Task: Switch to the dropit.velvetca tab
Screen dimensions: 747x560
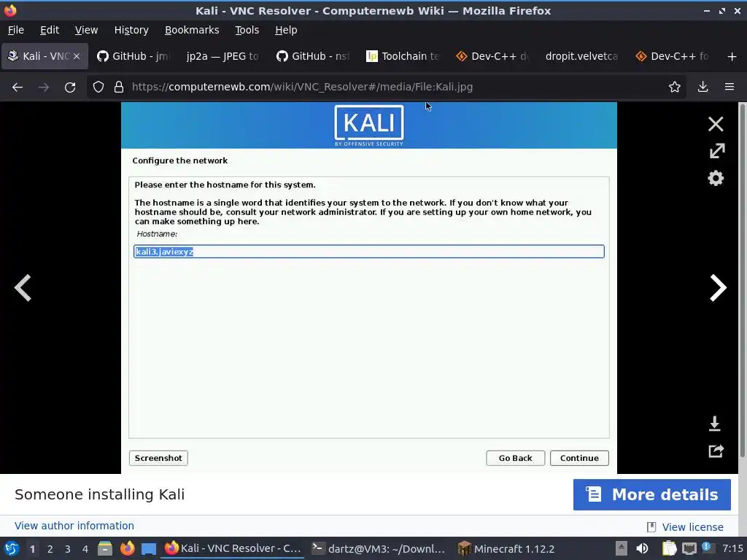Action: click(x=581, y=56)
